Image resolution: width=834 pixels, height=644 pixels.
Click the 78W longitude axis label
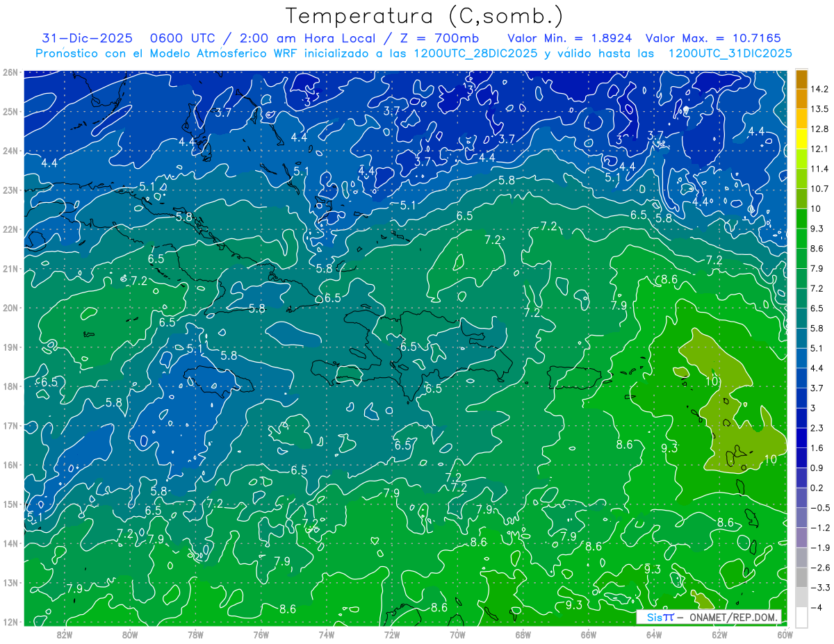(195, 634)
